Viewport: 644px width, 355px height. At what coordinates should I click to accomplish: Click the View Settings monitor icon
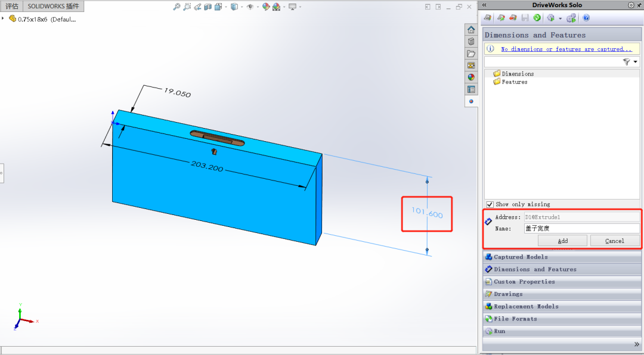[292, 7]
